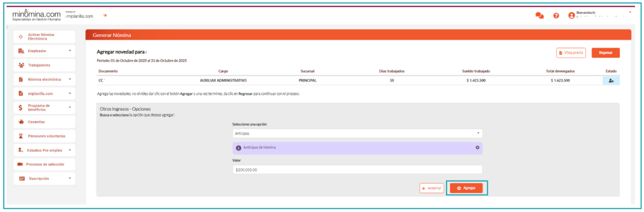Click the Procesos de selección camera icon

click(x=20, y=164)
